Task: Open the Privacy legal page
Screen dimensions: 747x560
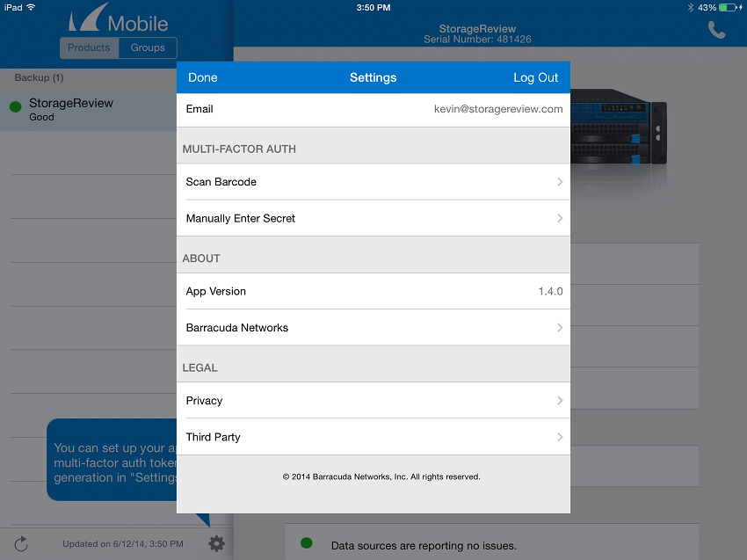Action: tap(373, 400)
